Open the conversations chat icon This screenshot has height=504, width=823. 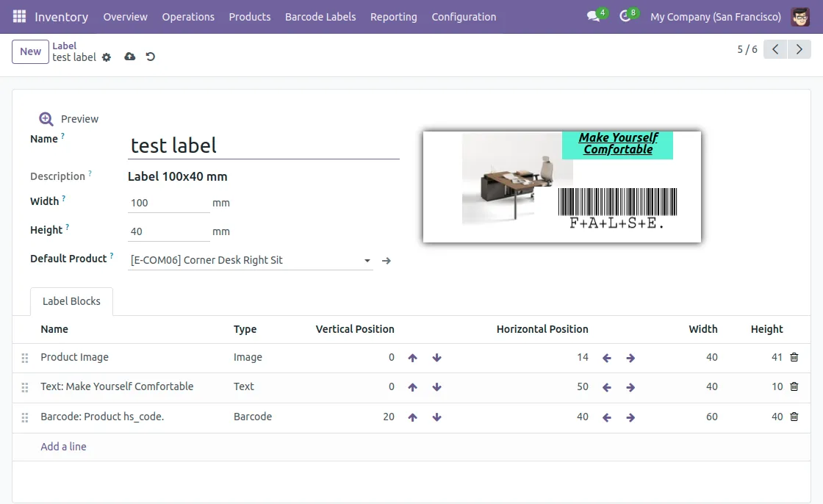593,16
